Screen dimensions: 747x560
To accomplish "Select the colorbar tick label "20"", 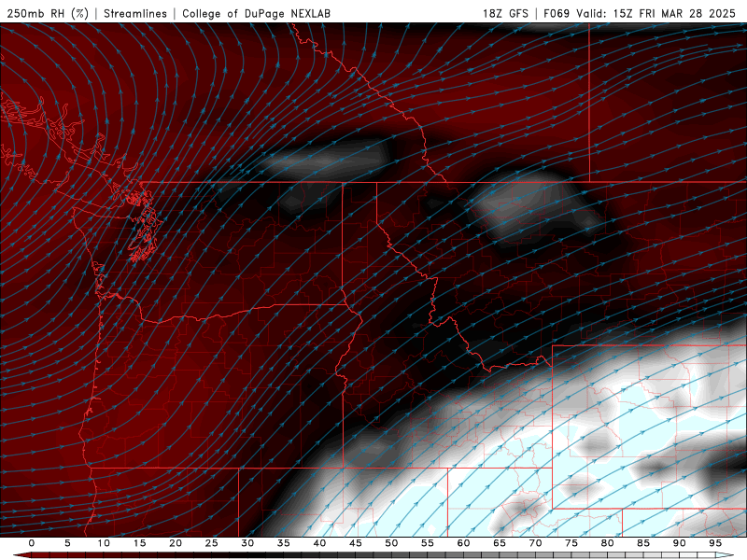I will coord(176,543).
